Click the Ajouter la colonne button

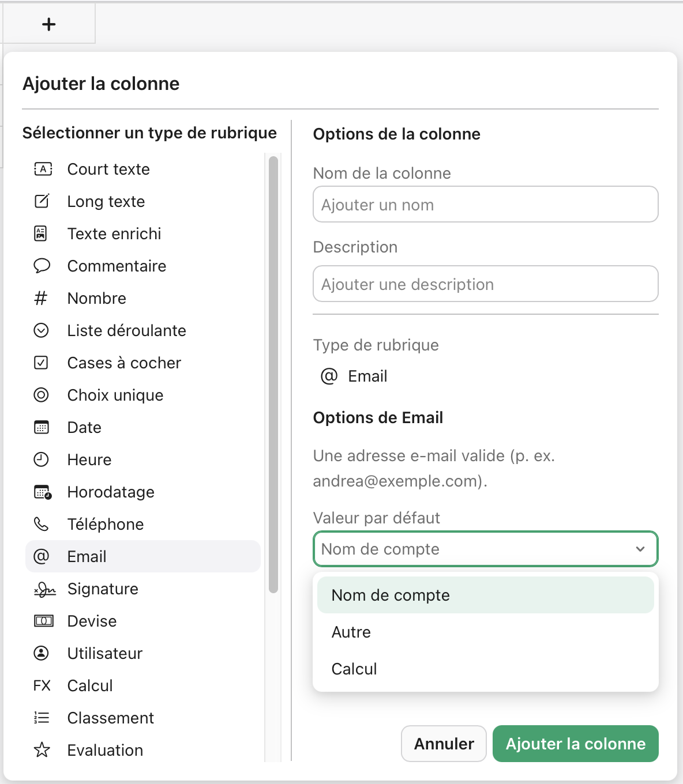click(x=575, y=744)
